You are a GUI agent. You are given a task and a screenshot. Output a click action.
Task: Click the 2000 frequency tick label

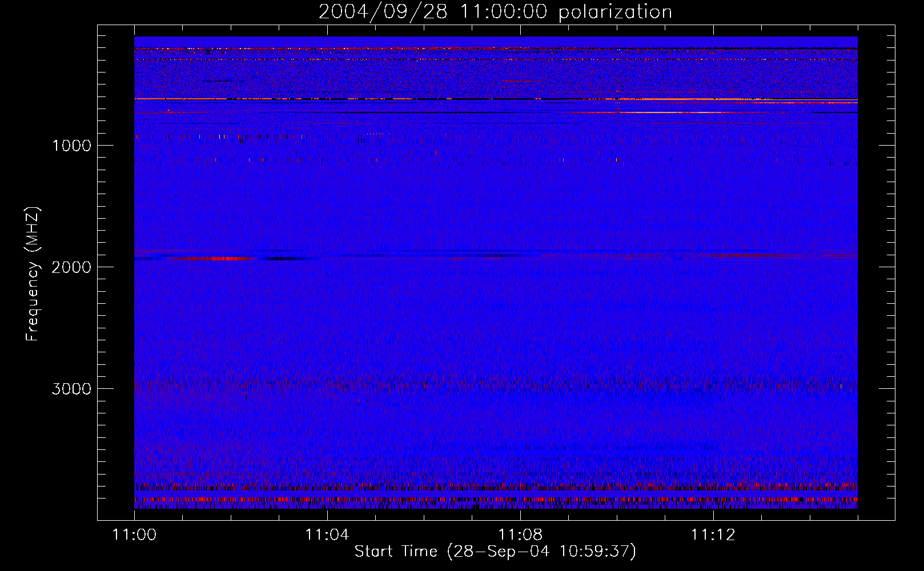(71, 267)
